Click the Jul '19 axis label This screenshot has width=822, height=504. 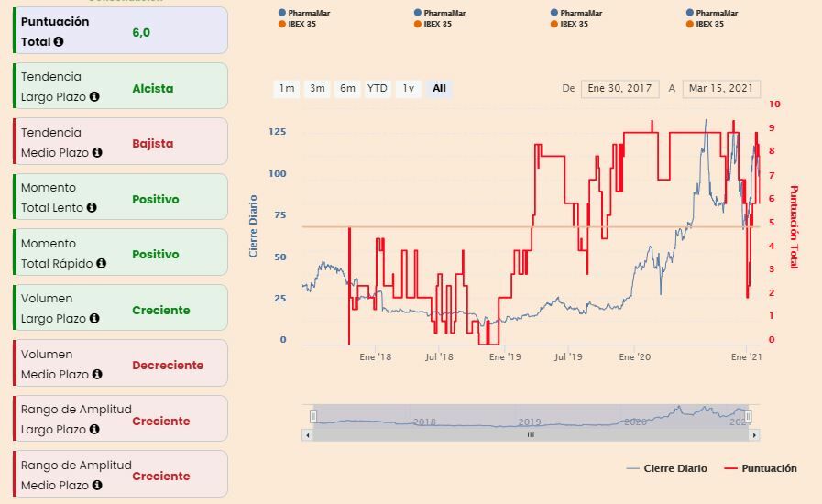[x=569, y=357]
